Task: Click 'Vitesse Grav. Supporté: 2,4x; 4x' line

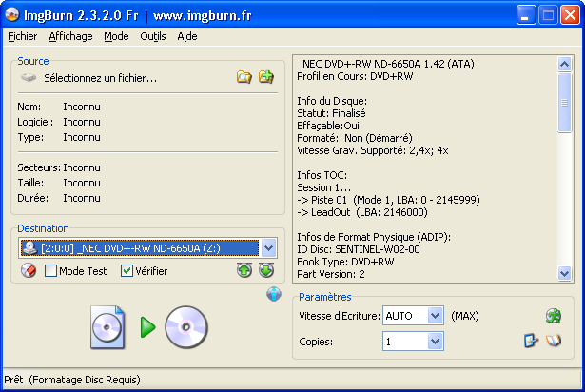Action: (x=373, y=150)
